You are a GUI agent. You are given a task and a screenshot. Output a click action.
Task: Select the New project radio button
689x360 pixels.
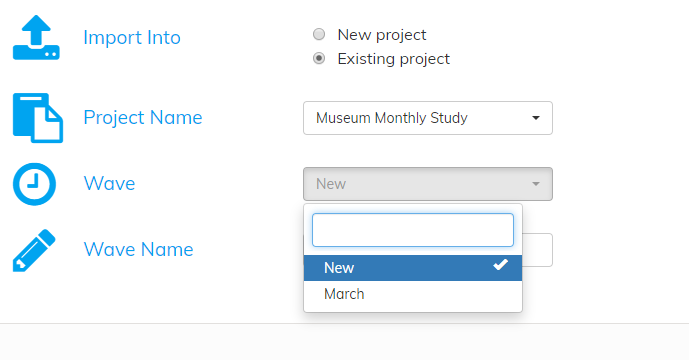tap(319, 34)
